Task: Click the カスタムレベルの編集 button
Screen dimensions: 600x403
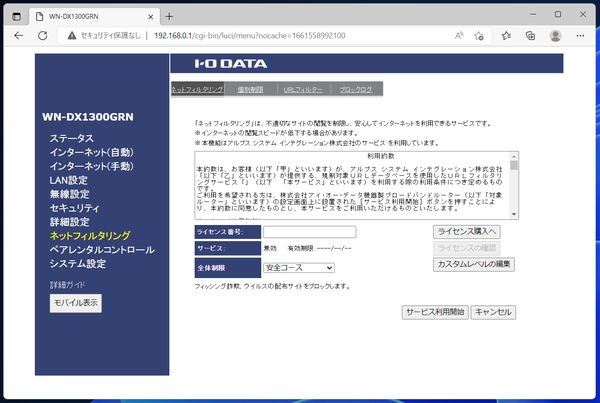Action: [x=474, y=264]
